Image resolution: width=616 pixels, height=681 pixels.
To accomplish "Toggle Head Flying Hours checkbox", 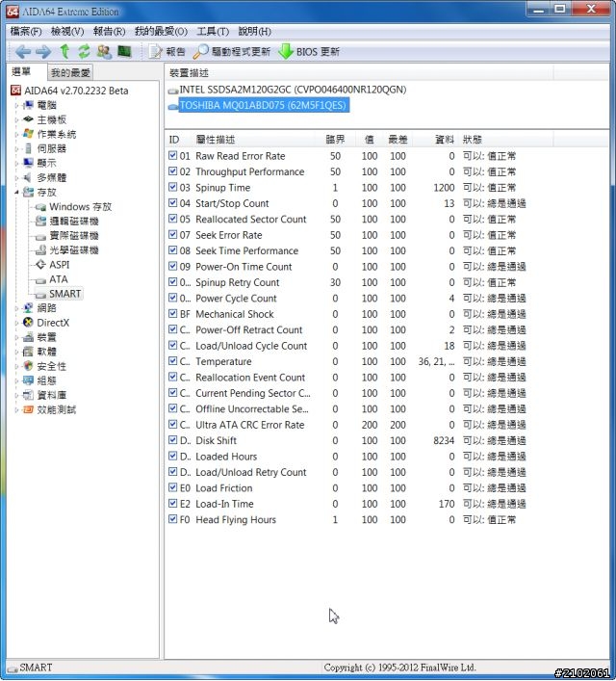I will coord(173,519).
